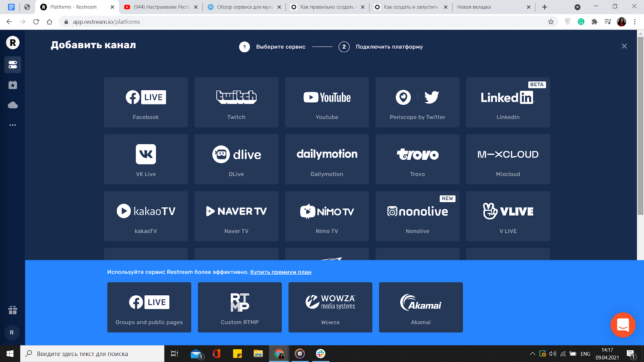Image resolution: width=644 pixels, height=362 pixels.
Task: Choose Facebook Groups and public pages card
Action: point(149,307)
